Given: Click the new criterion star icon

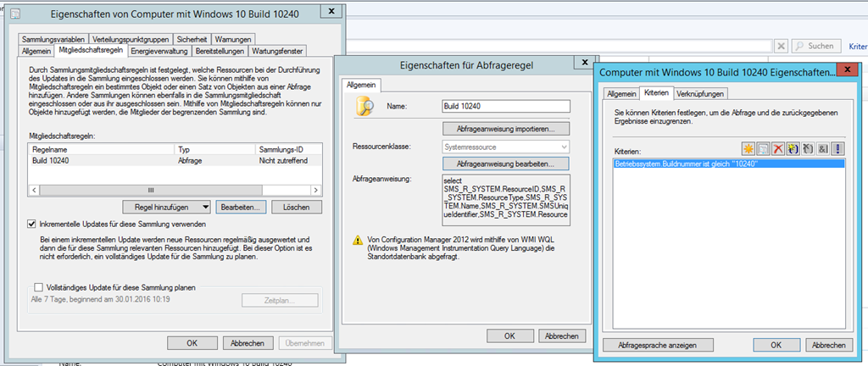Looking at the screenshot, I should 748,148.
